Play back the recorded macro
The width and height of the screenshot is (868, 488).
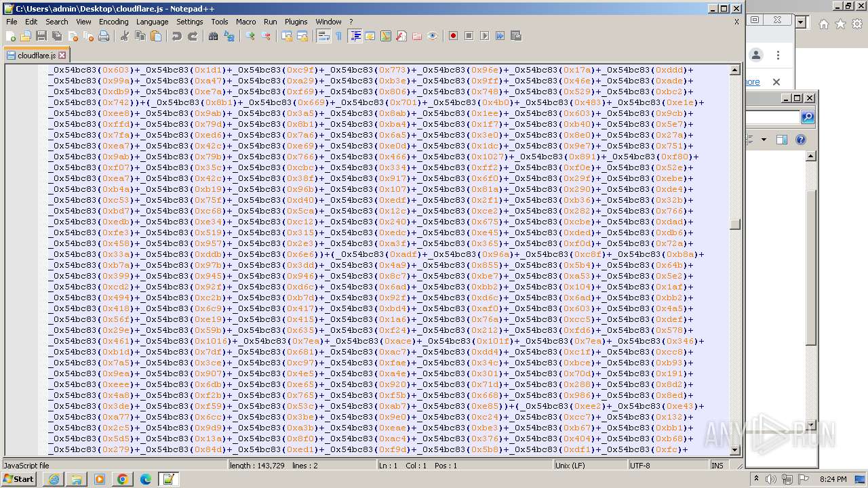[x=485, y=36]
